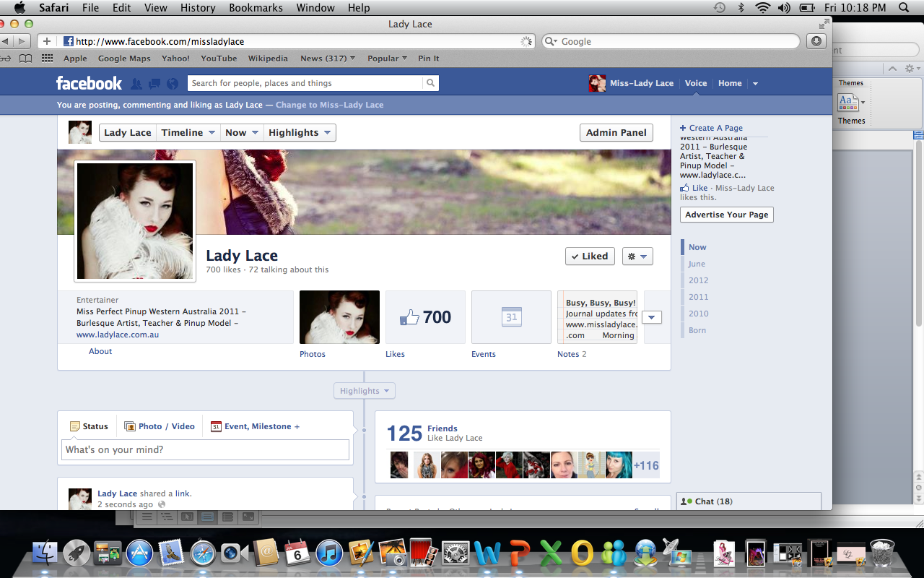
Task: Jump to 2011 on the timeline
Action: [698, 297]
